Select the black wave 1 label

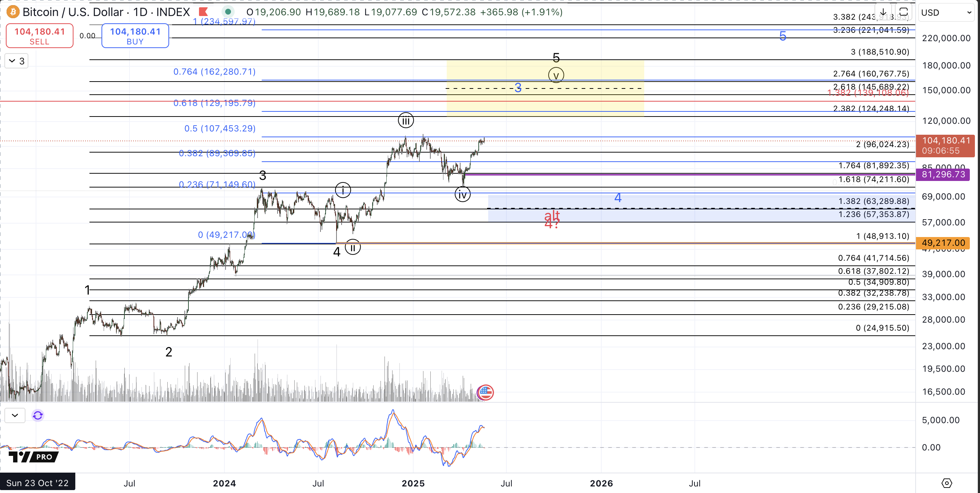(x=87, y=290)
